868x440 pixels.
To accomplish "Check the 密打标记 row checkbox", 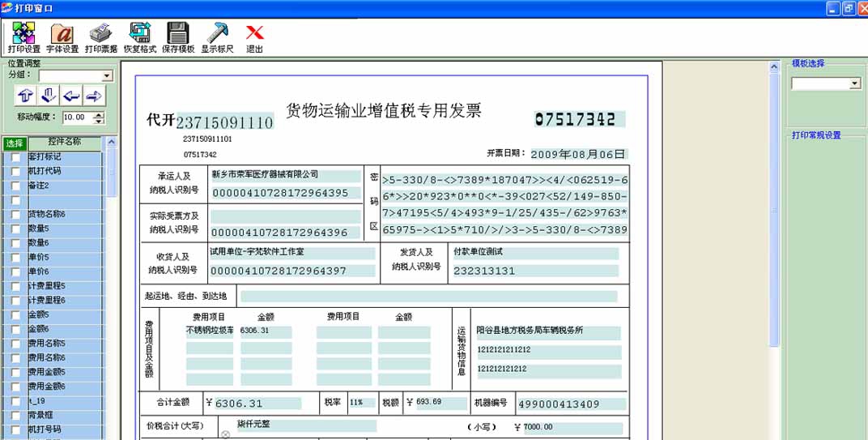I will tap(15, 157).
